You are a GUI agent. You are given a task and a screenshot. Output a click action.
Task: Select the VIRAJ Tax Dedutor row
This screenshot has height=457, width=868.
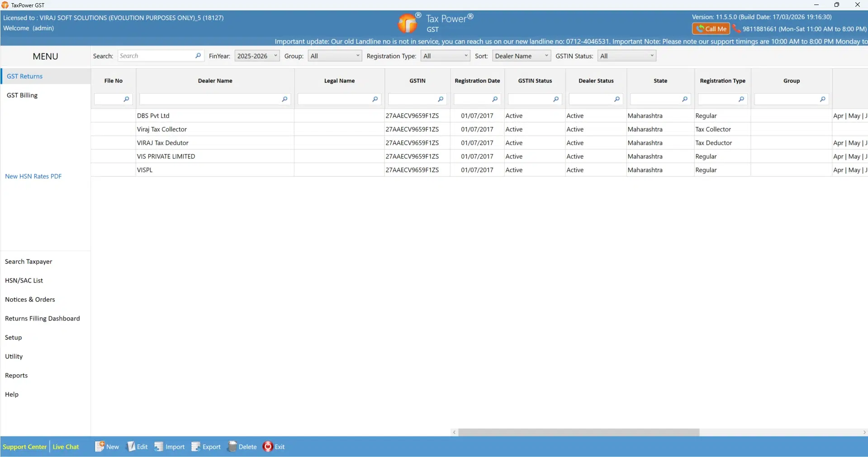click(479, 143)
